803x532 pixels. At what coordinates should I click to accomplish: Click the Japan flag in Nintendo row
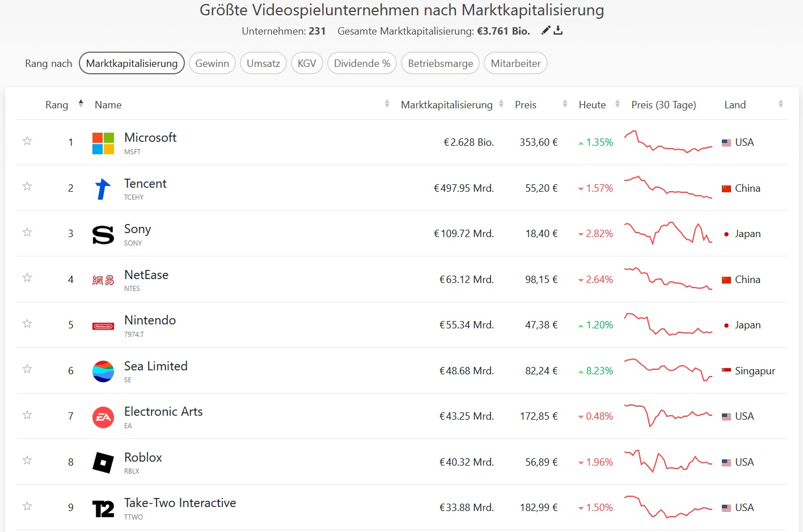(726, 326)
